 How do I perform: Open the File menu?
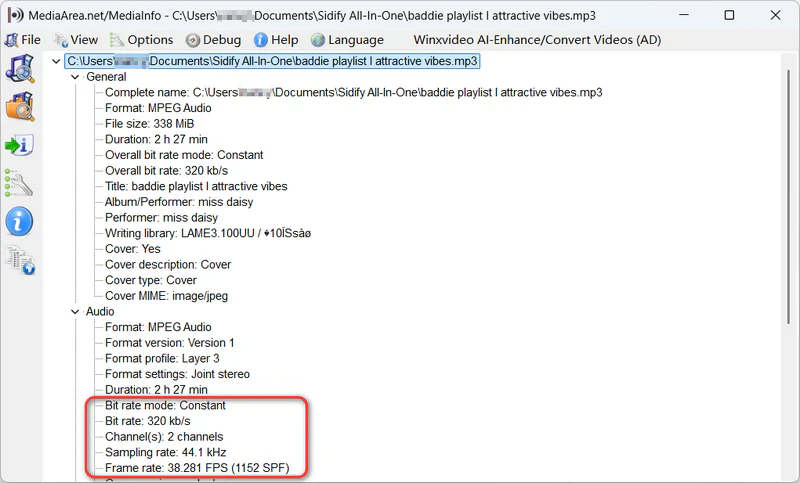pos(22,40)
